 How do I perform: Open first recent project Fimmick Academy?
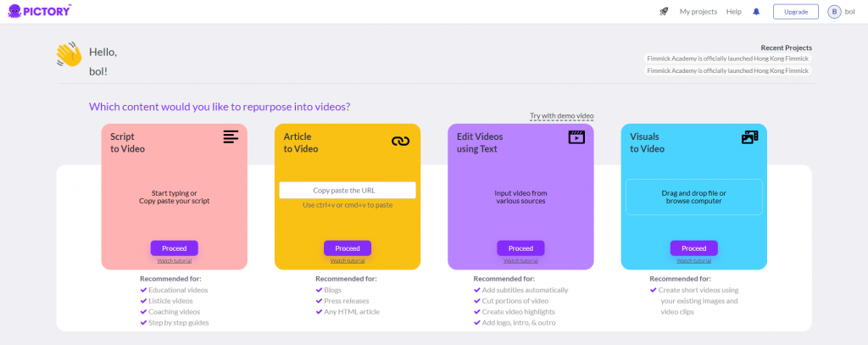pyautogui.click(x=728, y=58)
